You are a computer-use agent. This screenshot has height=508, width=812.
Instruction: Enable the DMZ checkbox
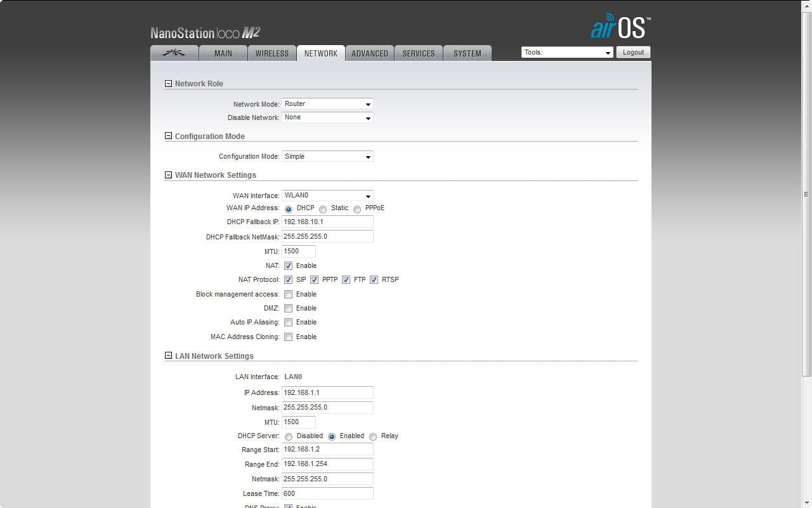pyautogui.click(x=288, y=309)
